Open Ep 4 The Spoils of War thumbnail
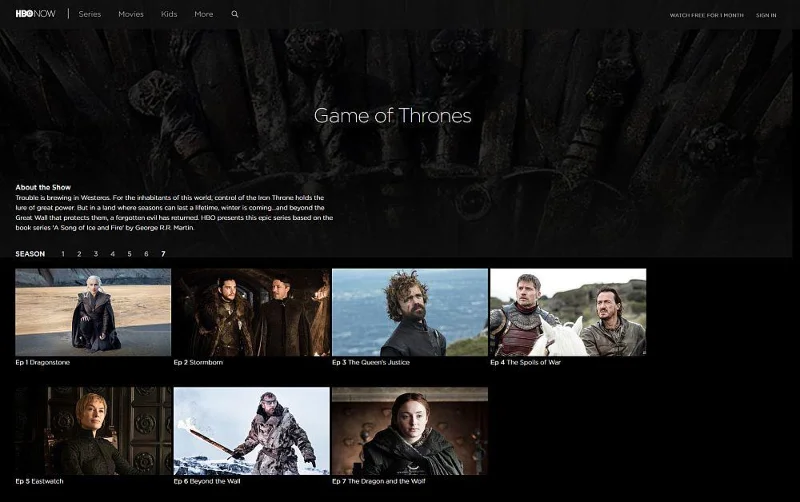This screenshot has height=502, width=800. click(568, 312)
